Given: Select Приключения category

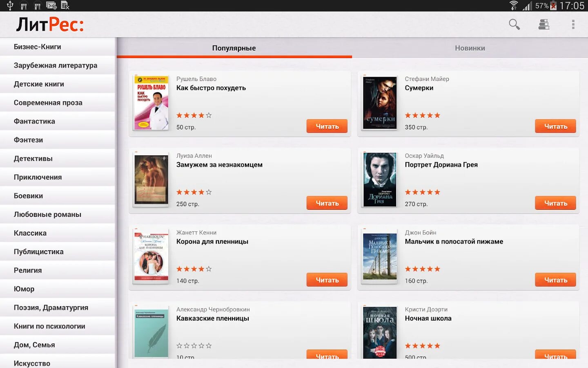Looking at the screenshot, I should click(58, 177).
